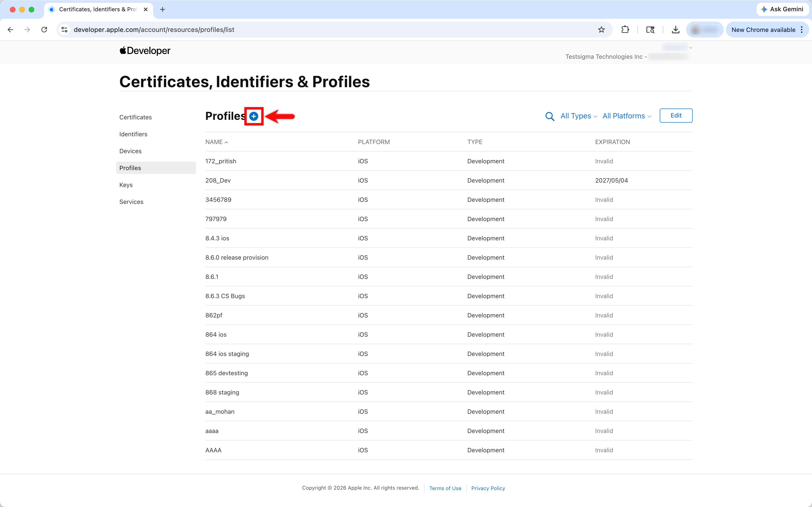Select Profiles in the sidebar
Image resolution: width=812 pixels, height=507 pixels.
click(156, 168)
